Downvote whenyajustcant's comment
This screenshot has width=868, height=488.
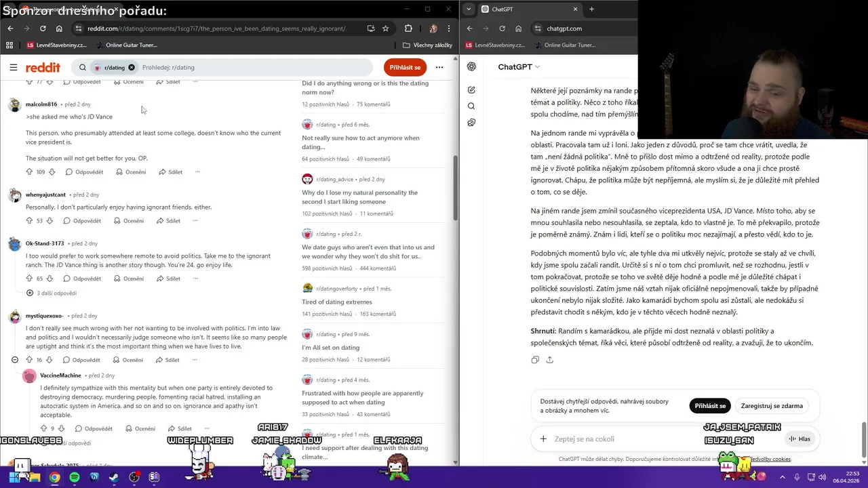(x=50, y=220)
